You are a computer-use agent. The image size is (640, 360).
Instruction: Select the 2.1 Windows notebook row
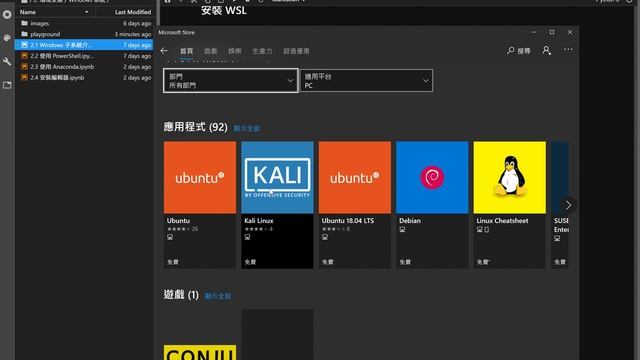(x=84, y=45)
